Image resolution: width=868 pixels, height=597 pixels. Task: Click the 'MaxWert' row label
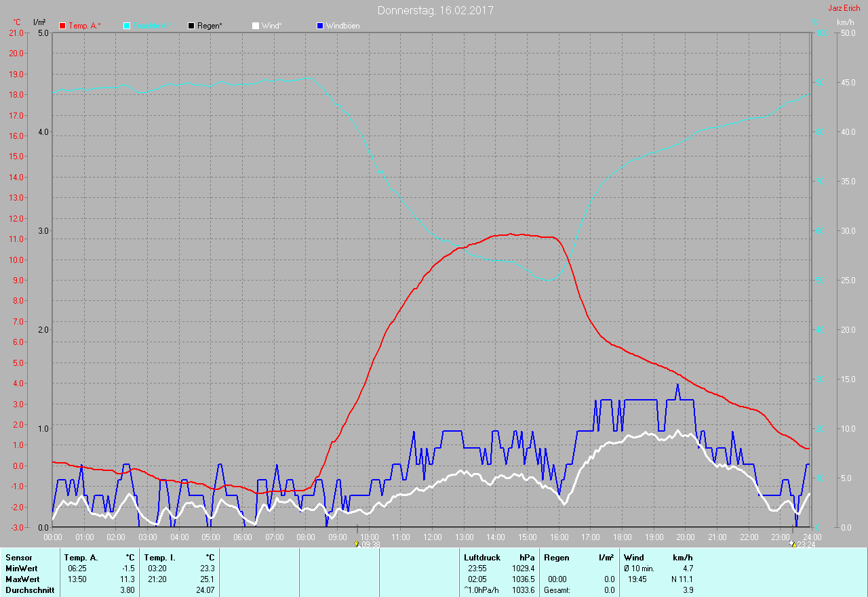(x=22, y=579)
